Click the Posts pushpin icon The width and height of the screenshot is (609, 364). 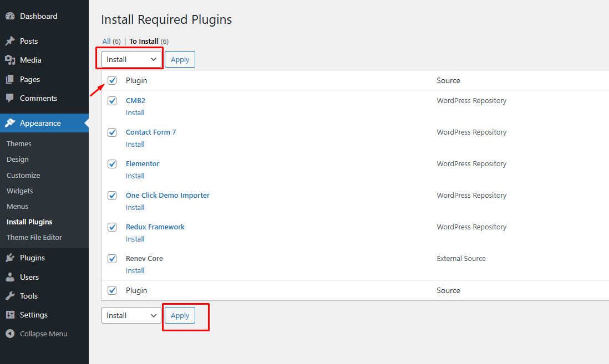pos(10,41)
